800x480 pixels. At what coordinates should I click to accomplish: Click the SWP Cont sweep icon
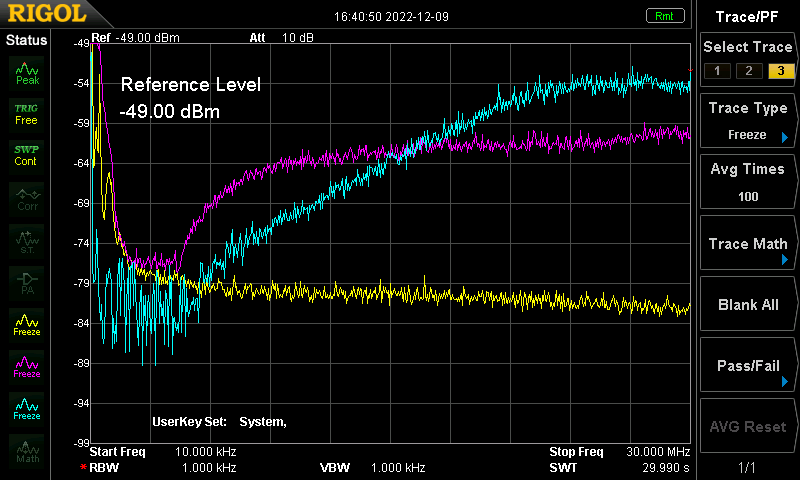[27, 155]
